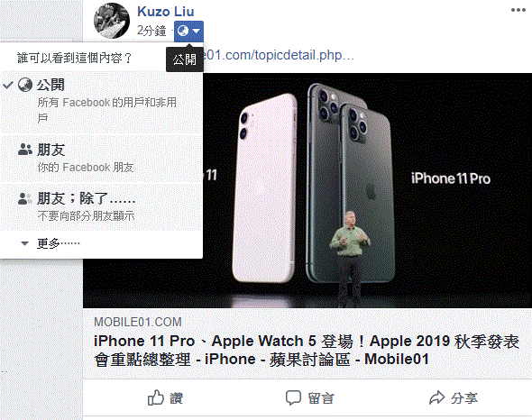Click the globe icon next to 公開 option
Image resolution: width=532 pixels, height=420 pixels.
(x=25, y=85)
